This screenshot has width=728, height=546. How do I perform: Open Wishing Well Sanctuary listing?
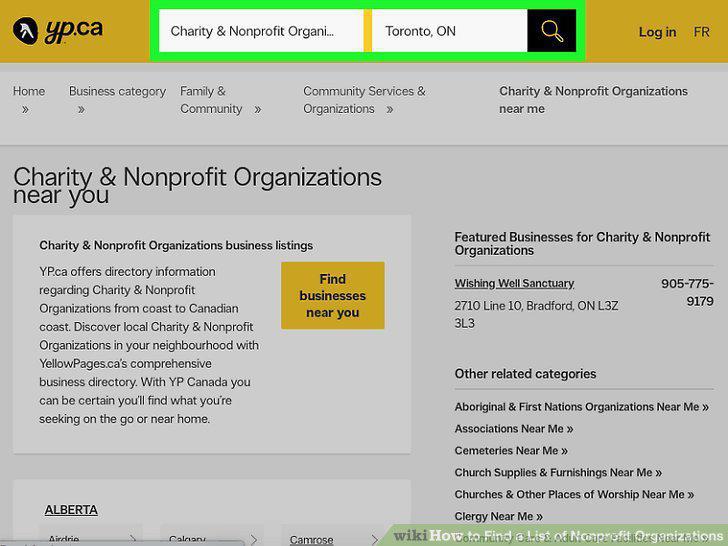514,283
